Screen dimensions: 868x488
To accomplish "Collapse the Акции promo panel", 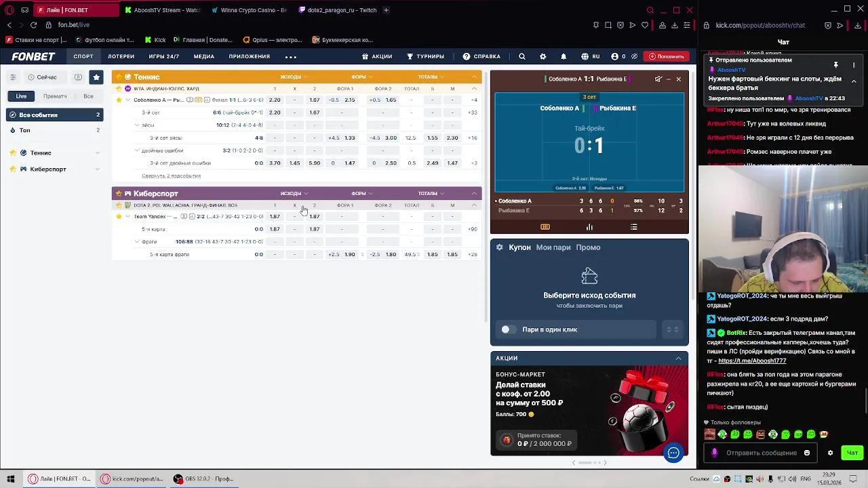I will (678, 358).
